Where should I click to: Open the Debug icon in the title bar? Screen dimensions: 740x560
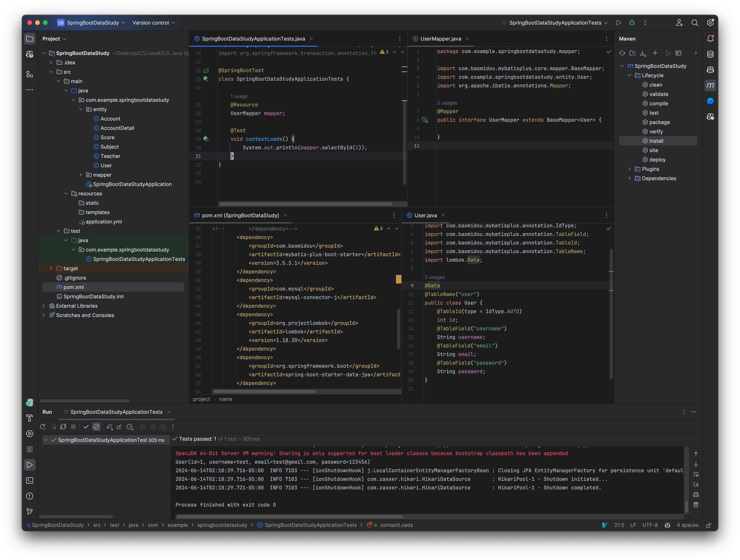click(632, 22)
